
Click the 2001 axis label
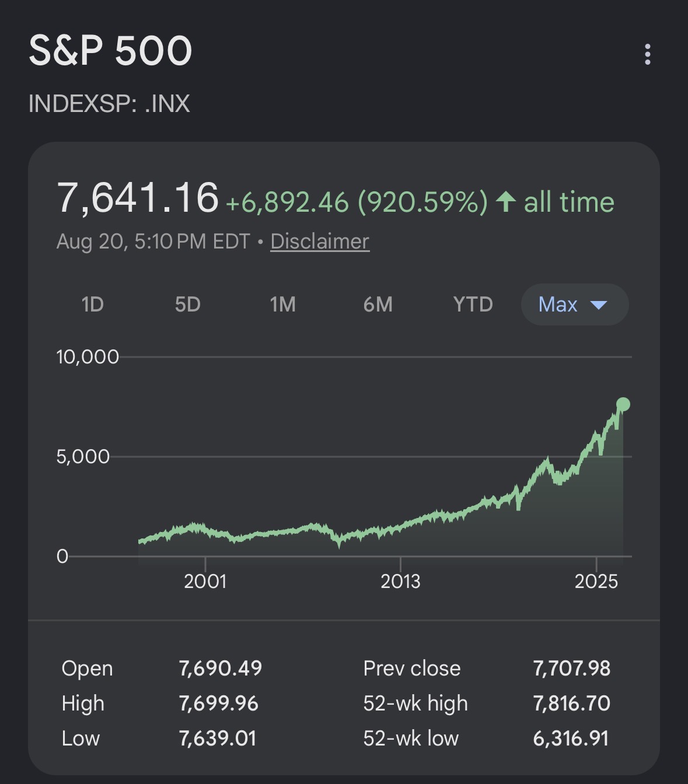[x=205, y=581]
